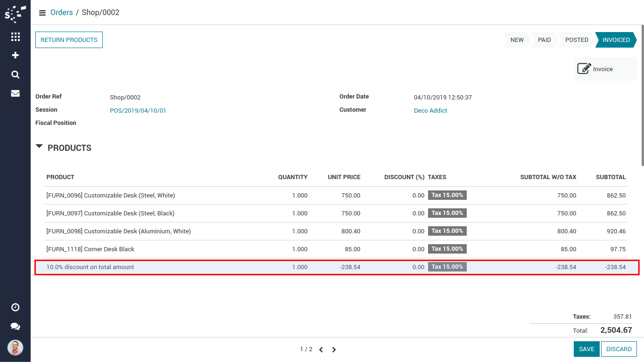Image resolution: width=644 pixels, height=362 pixels.
Task: Open the activities clock icon
Action: (x=15, y=307)
